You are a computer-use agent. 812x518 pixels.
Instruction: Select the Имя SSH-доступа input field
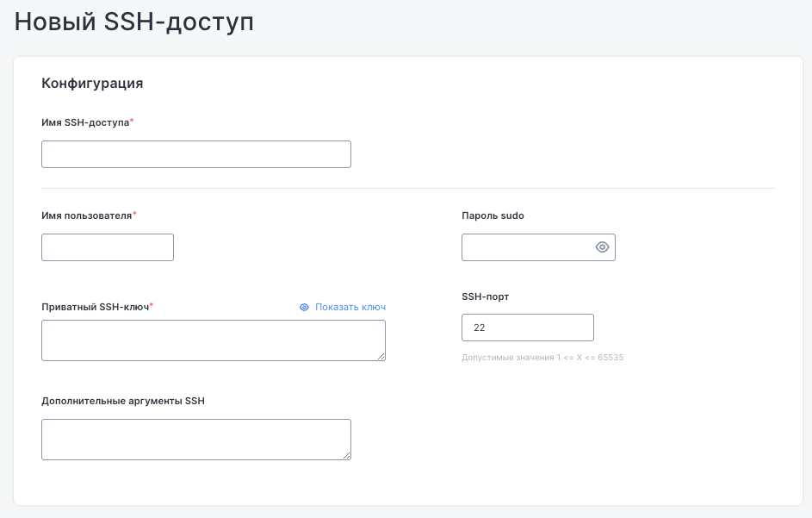(x=195, y=153)
